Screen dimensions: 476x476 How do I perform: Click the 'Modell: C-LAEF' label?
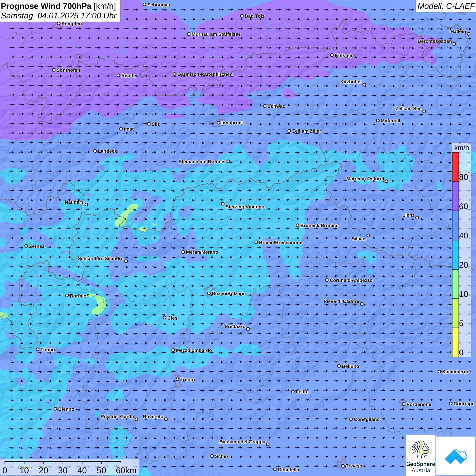pyautogui.click(x=446, y=6)
